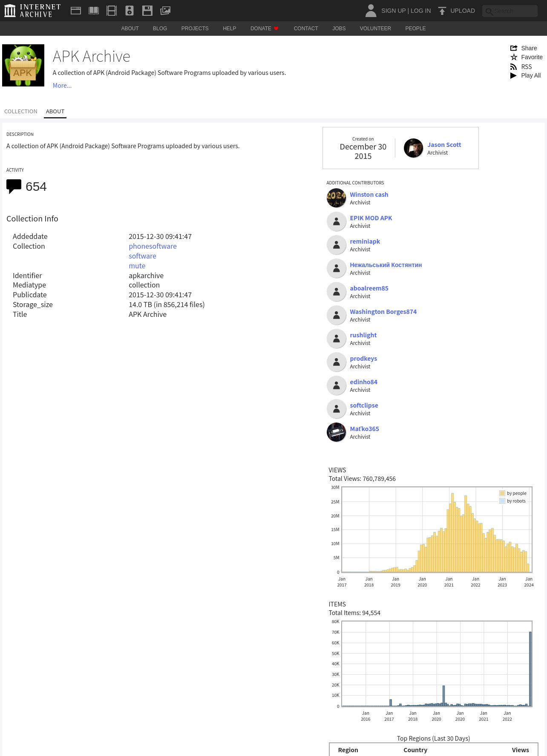Open the Texts (book) media icon

click(x=94, y=11)
